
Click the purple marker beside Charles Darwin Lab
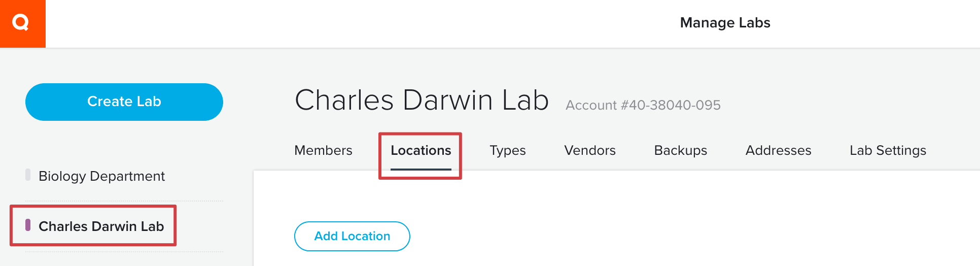[x=28, y=225]
